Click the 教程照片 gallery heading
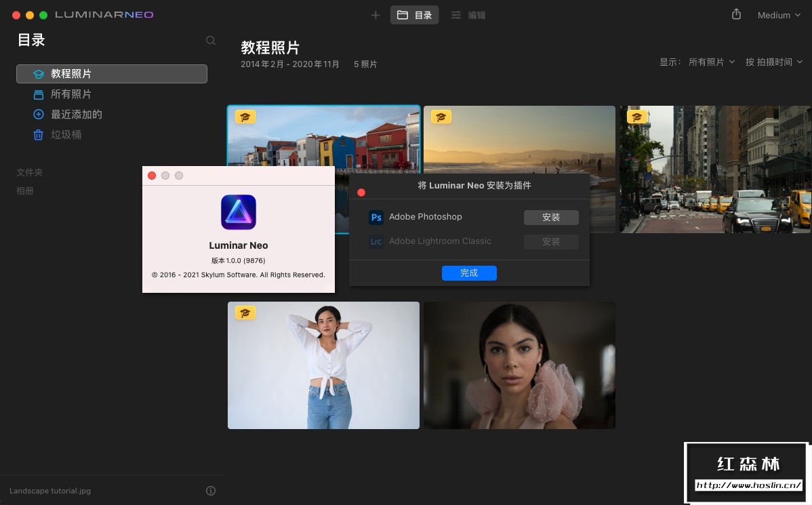Screen dimensions: 812x505 (270, 47)
